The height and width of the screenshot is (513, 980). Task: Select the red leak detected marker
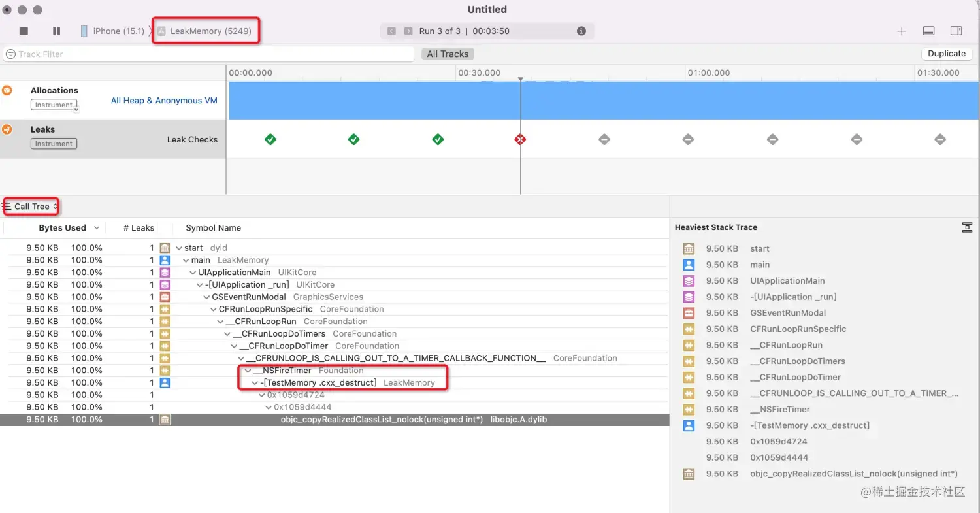point(520,139)
